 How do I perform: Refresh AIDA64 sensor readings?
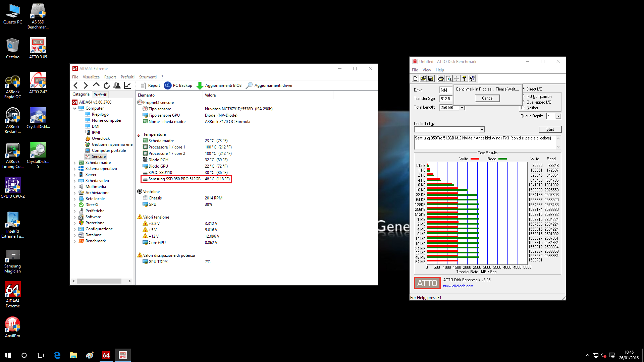[x=107, y=85]
